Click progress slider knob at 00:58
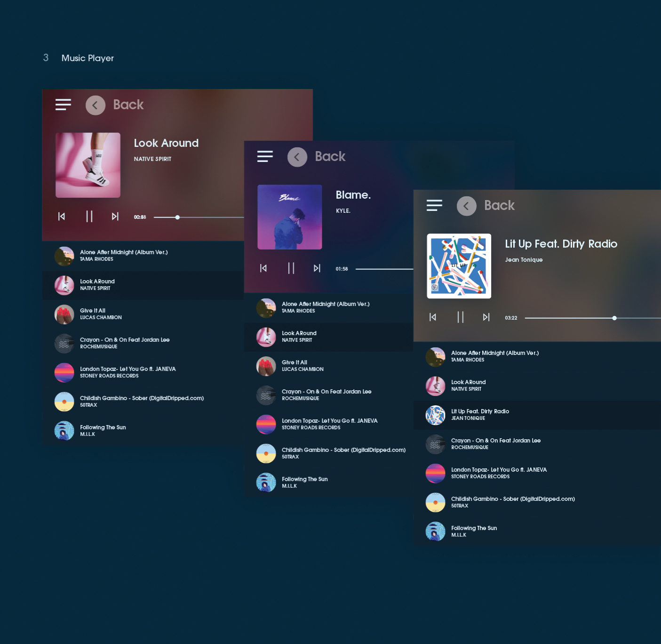The width and height of the screenshot is (661, 644). click(x=177, y=217)
